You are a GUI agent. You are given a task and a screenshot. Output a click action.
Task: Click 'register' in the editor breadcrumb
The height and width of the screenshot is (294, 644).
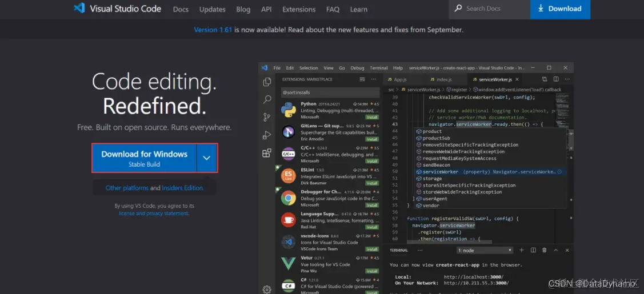tap(459, 90)
